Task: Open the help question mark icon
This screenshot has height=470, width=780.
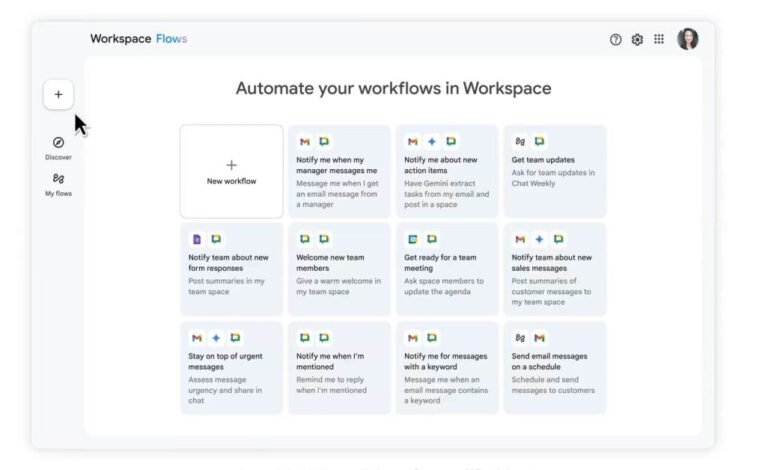Action: click(615, 39)
